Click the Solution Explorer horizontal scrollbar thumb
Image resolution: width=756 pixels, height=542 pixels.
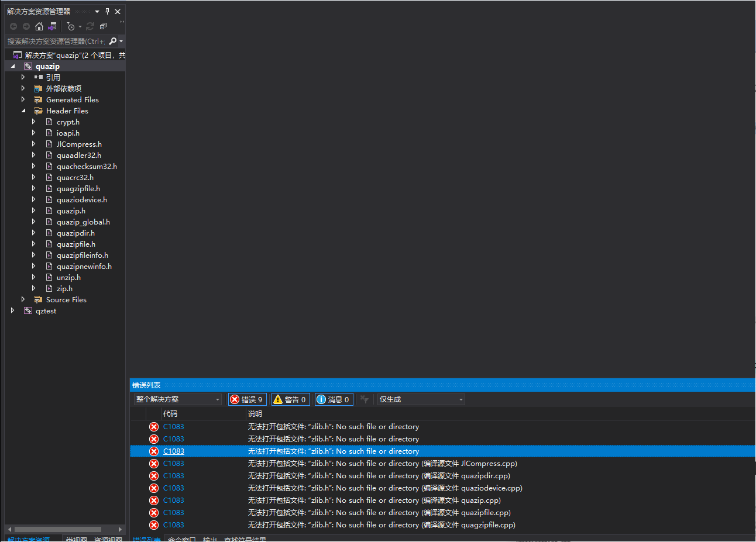tap(57, 529)
